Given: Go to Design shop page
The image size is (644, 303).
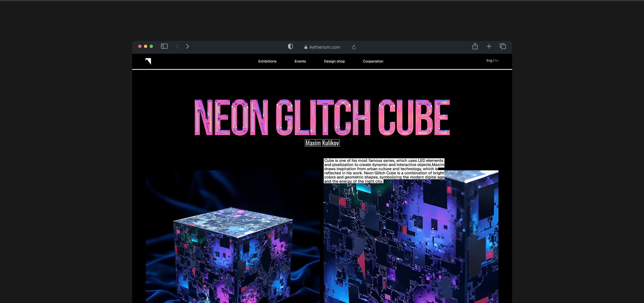Looking at the screenshot, I should tap(334, 61).
